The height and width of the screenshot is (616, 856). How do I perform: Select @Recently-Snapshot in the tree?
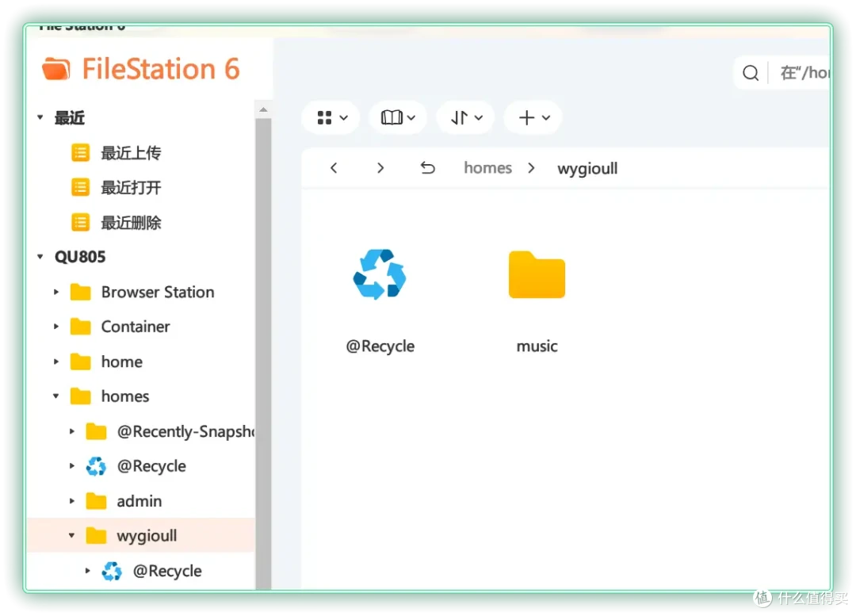pyautogui.click(x=185, y=431)
